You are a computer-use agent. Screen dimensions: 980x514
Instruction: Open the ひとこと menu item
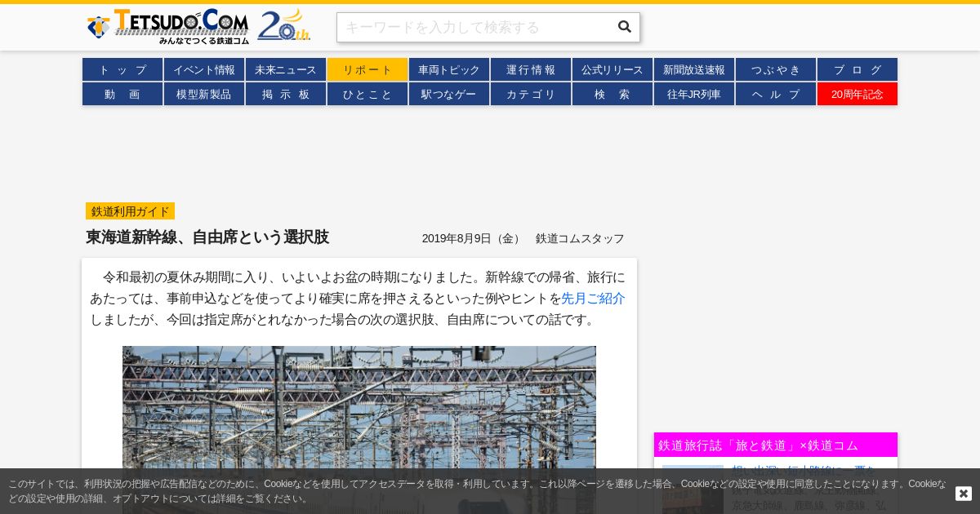tap(367, 94)
